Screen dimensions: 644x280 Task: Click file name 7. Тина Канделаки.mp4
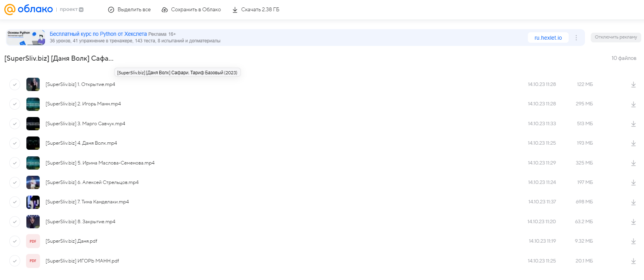point(87,202)
